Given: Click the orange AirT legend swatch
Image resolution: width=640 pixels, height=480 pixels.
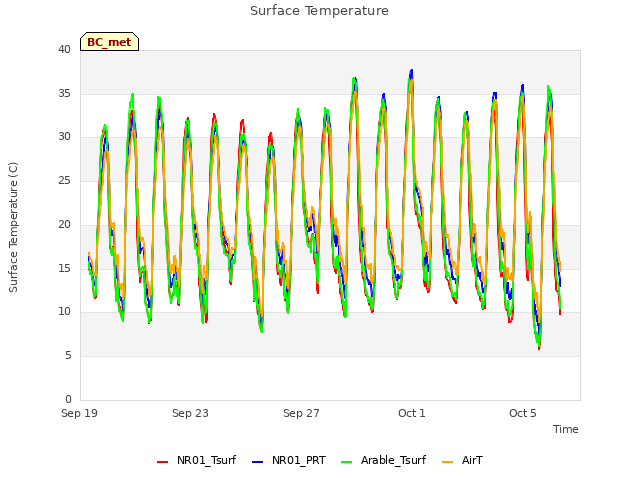Looking at the screenshot, I should (x=448, y=462).
